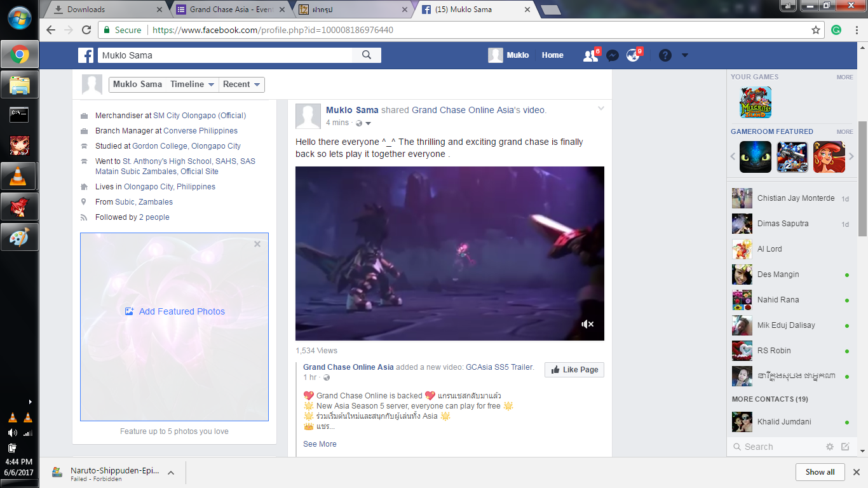This screenshot has width=868, height=488.
Task: Open chat with Chistian Jay Monterde
Action: click(x=790, y=198)
